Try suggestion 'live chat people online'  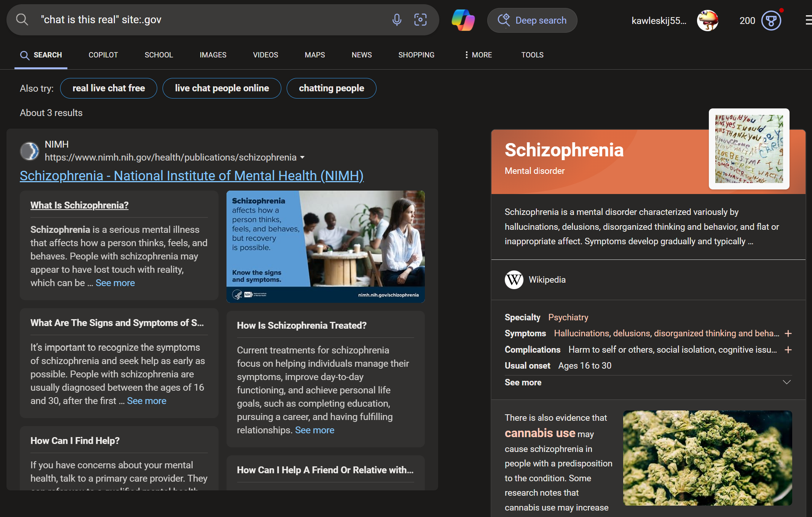[x=222, y=88]
